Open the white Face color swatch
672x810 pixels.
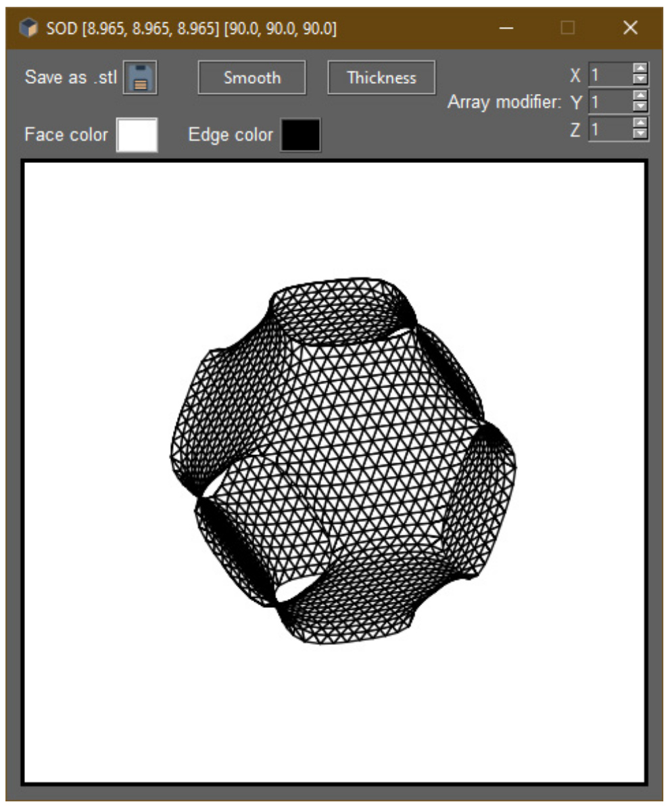click(x=137, y=135)
